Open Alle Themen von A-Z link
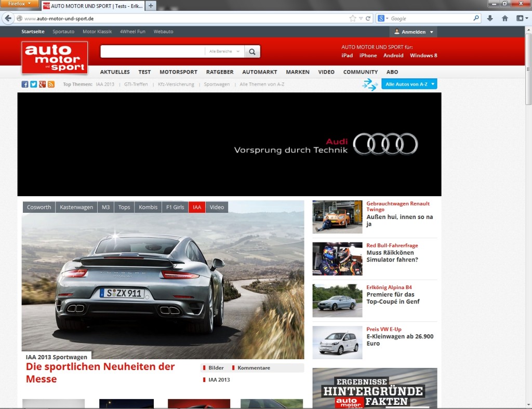532x409 pixels. pos(262,85)
